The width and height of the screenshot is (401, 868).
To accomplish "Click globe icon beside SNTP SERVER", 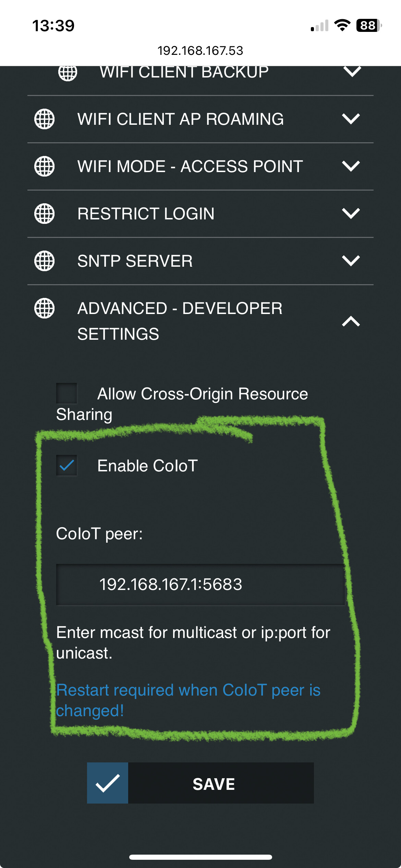I will pyautogui.click(x=44, y=261).
